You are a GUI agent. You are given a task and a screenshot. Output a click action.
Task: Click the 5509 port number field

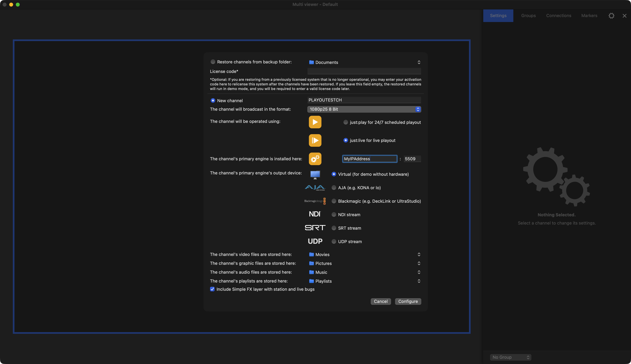(412, 159)
